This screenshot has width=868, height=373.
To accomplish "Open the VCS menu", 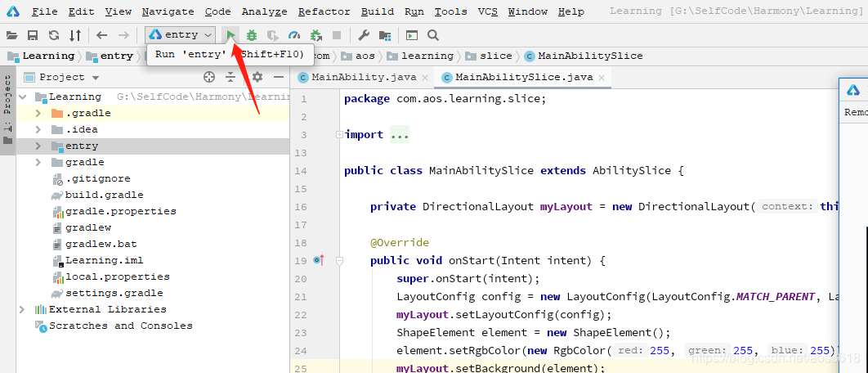I will tap(488, 11).
